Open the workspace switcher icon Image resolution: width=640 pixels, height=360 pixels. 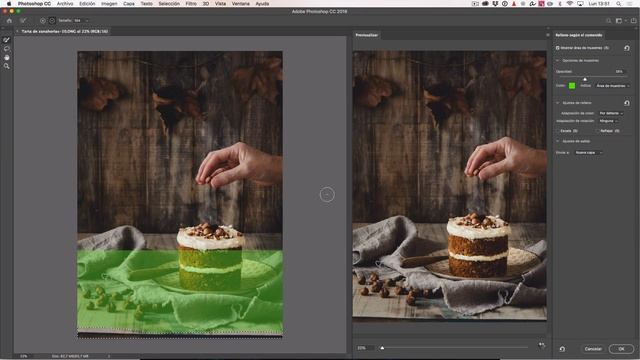[620, 20]
